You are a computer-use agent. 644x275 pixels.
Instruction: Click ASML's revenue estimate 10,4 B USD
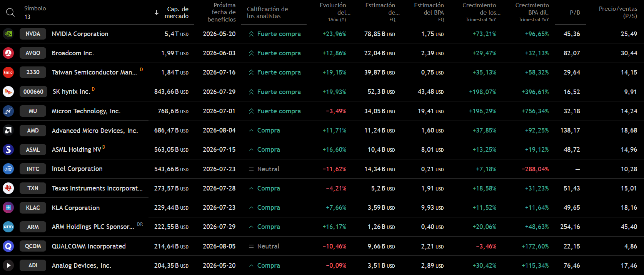point(381,149)
